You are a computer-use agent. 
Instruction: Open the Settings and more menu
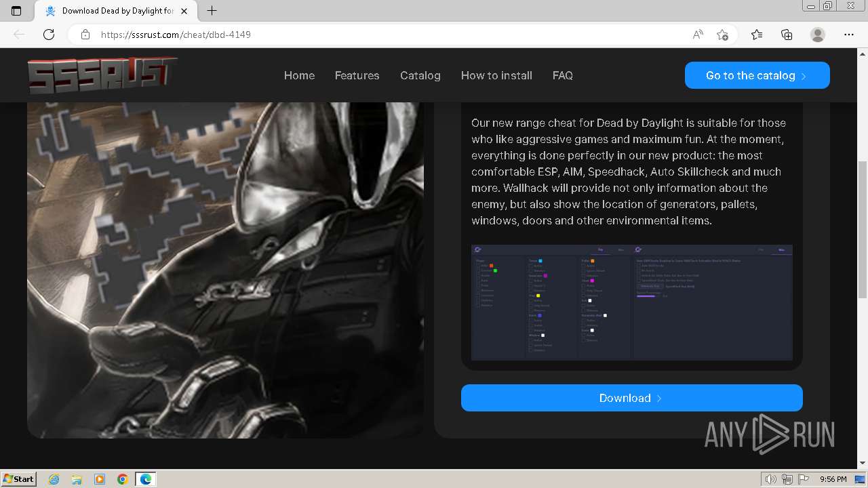point(849,35)
